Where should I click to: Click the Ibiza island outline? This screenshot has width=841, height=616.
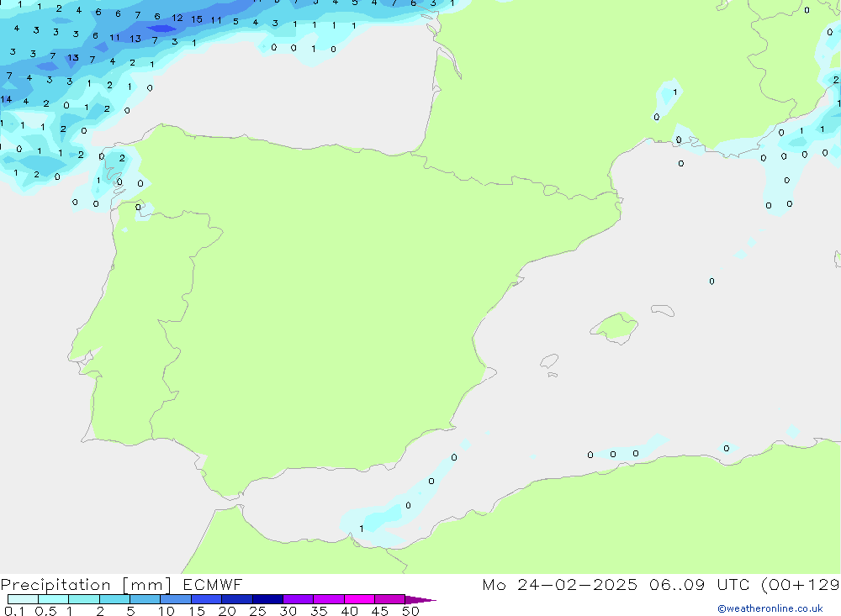(549, 361)
